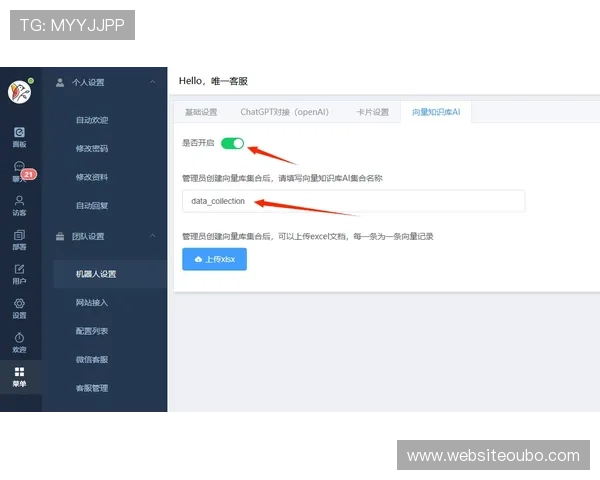Switch to the 卡片设置 tab
Image resolution: width=600 pixels, height=480 pixels.
pyautogui.click(x=373, y=112)
